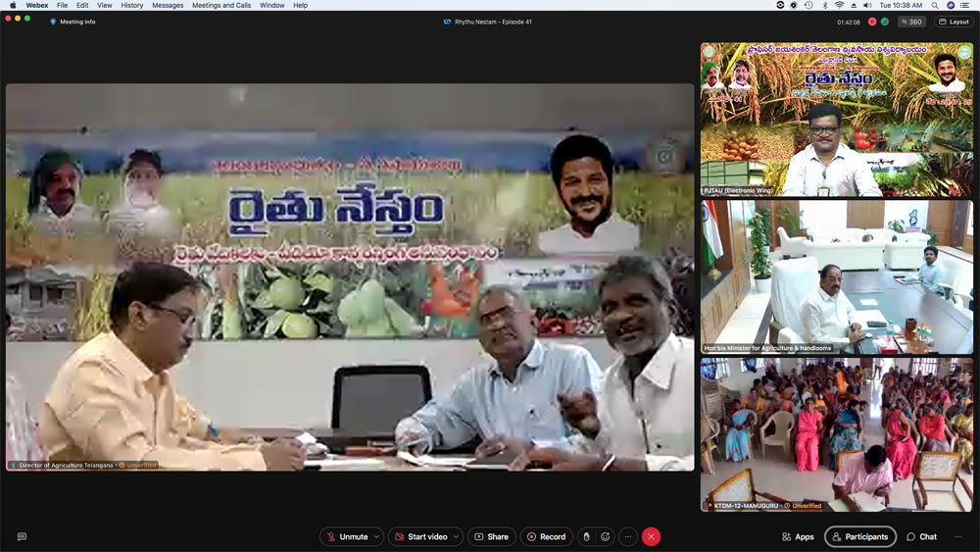Open the Layout dropdown
The width and height of the screenshot is (980, 552).
pyautogui.click(x=953, y=22)
